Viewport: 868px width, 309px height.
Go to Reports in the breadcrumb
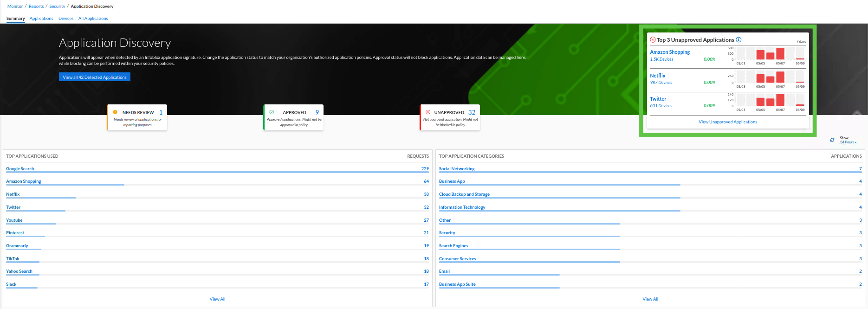(36, 6)
